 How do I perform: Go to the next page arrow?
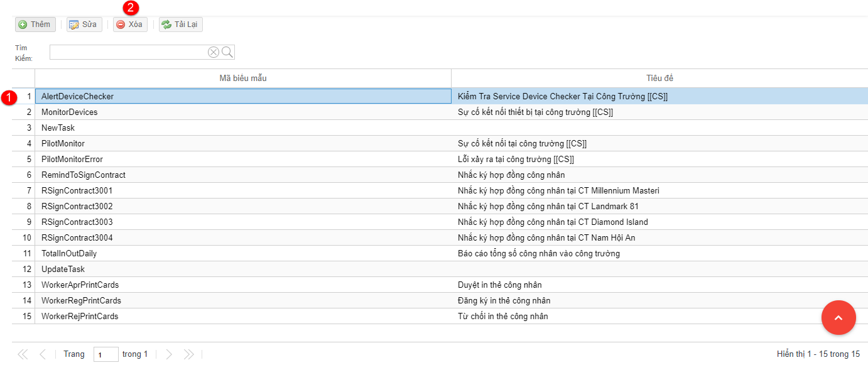pos(168,354)
